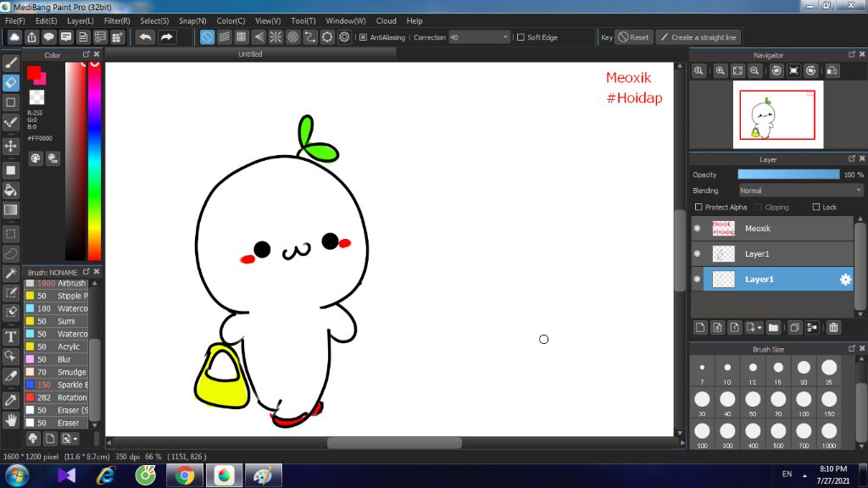Select the Text tool
868x488 pixels.
pos(11,336)
